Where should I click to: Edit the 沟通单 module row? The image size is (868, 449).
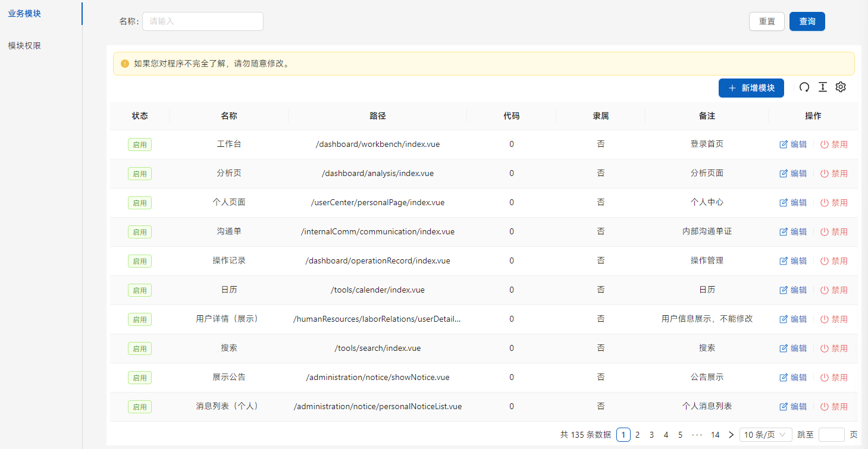coord(793,232)
